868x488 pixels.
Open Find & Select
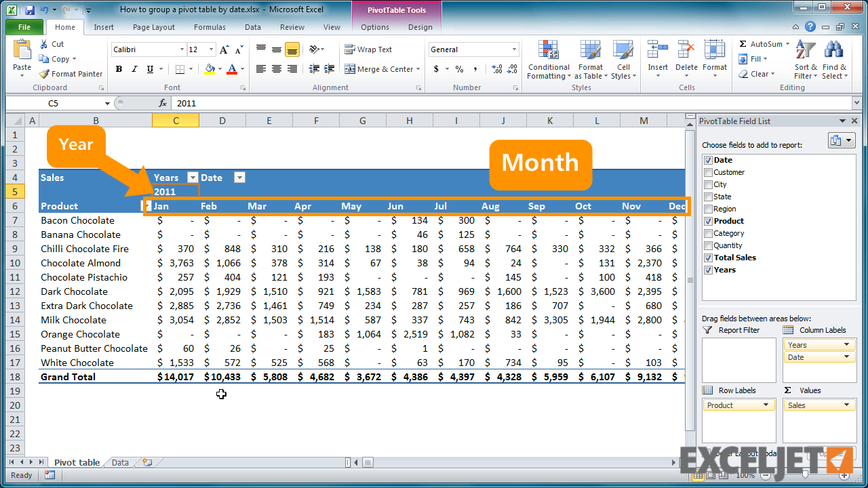point(834,60)
